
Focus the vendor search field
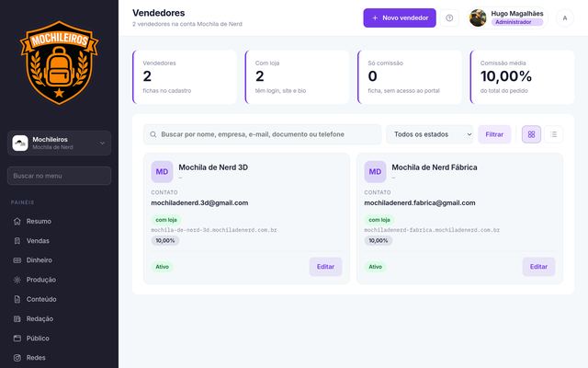(x=263, y=134)
